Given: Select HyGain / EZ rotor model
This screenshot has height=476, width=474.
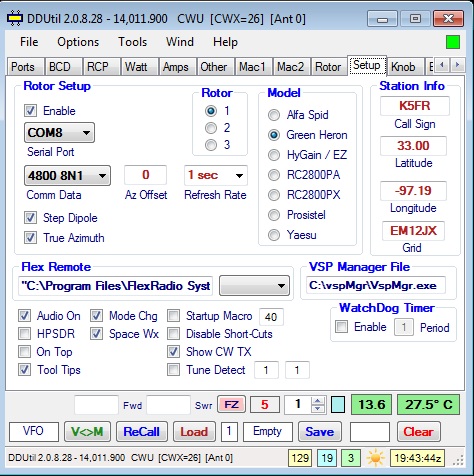Looking at the screenshot, I should [x=274, y=155].
